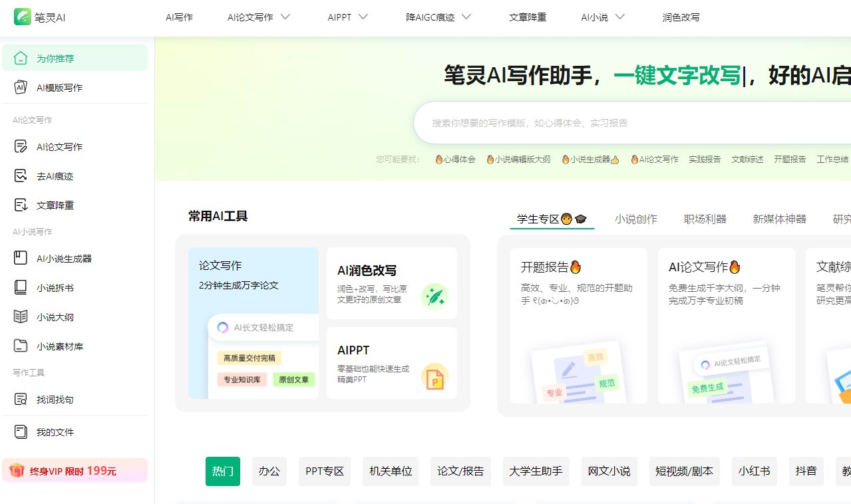Click the file icon beside 我的文件
This screenshot has height=504, width=851.
click(x=21, y=432)
